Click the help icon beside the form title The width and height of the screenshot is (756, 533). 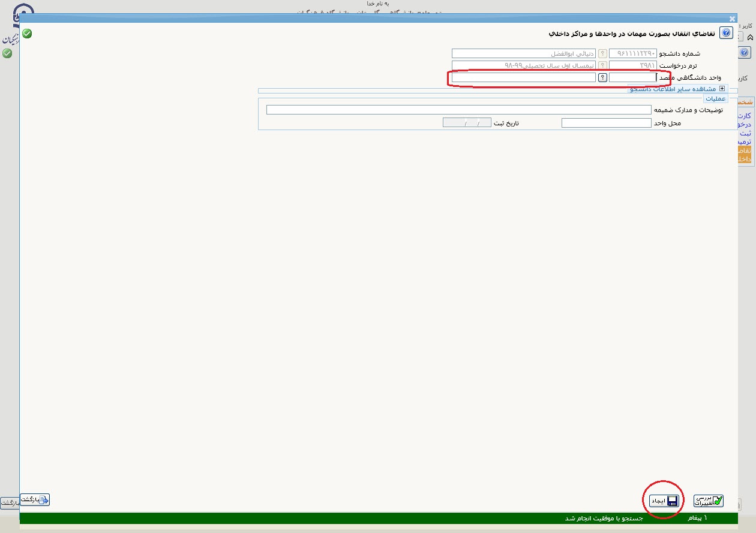point(726,34)
